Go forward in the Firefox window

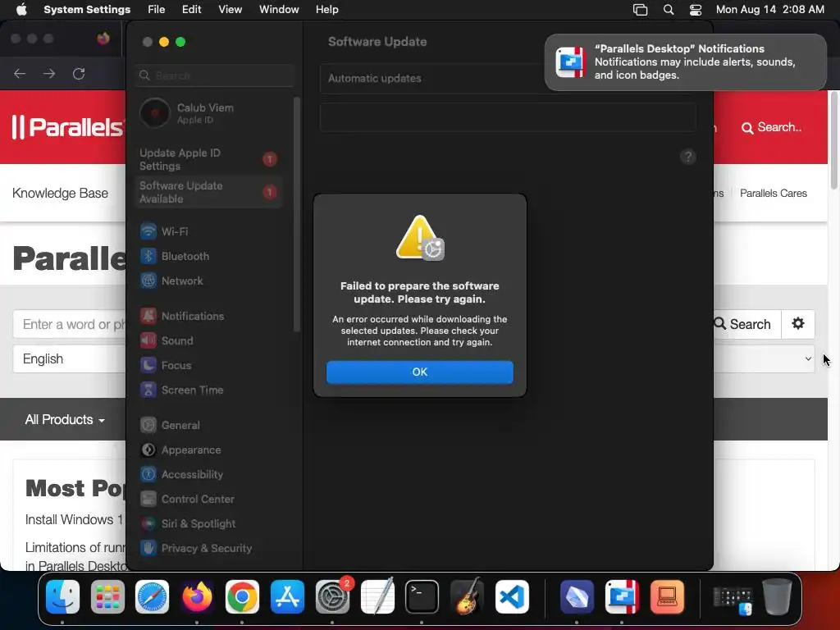pos(49,73)
